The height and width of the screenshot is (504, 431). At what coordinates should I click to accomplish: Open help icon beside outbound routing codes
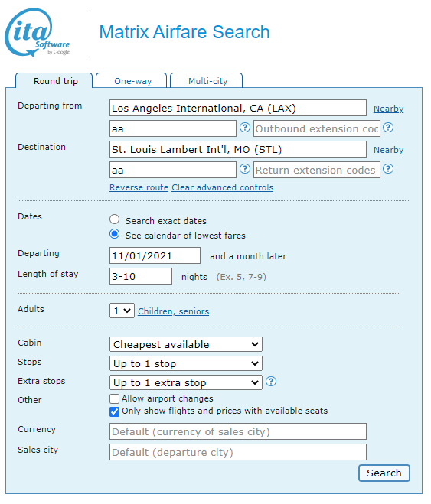point(245,128)
